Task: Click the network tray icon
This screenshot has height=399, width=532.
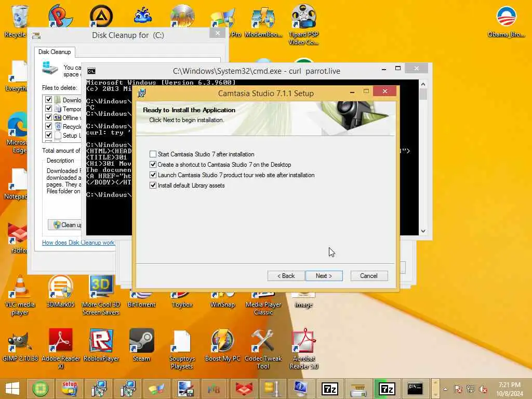Action: (471, 389)
